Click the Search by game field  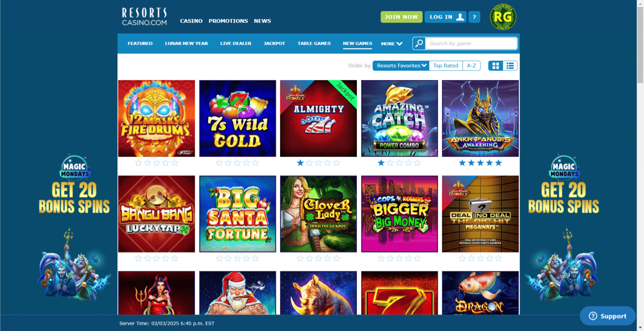click(472, 44)
